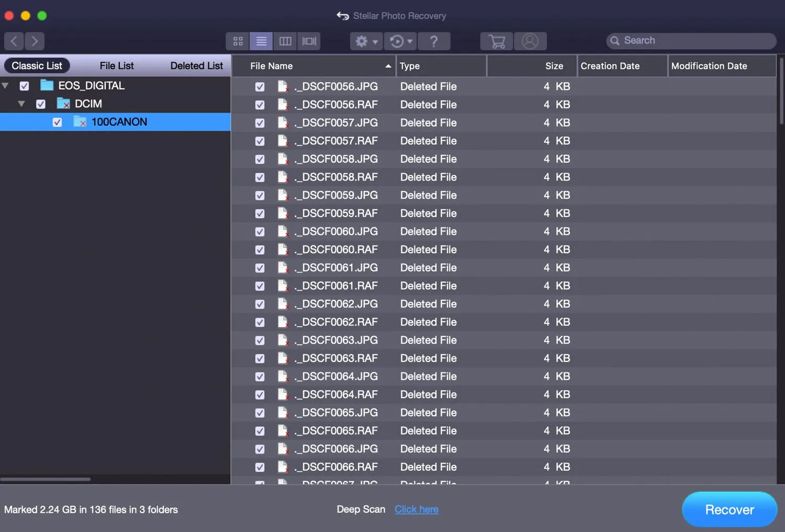Go forward with the right arrow button
Screen dimensions: 785x532
pyautogui.click(x=35, y=41)
